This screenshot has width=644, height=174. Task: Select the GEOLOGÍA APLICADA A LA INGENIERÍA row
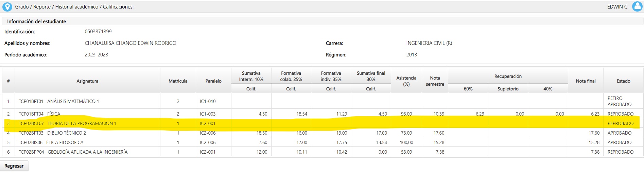pyautogui.click(x=323, y=152)
